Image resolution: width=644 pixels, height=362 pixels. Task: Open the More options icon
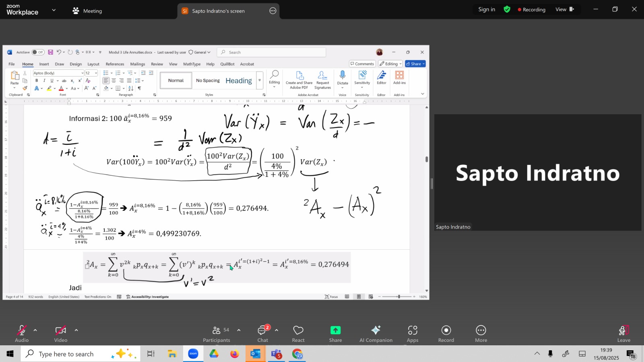pos(481,331)
